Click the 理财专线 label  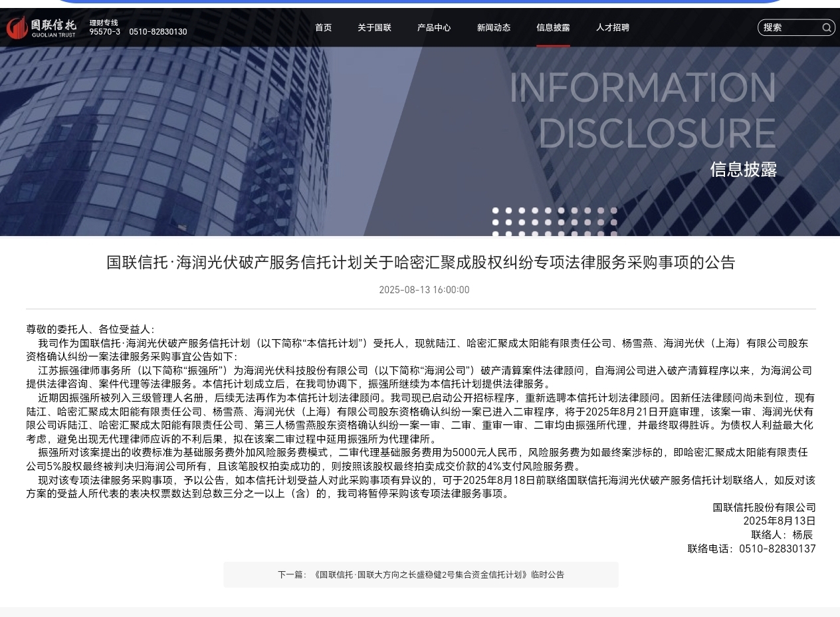(104, 23)
